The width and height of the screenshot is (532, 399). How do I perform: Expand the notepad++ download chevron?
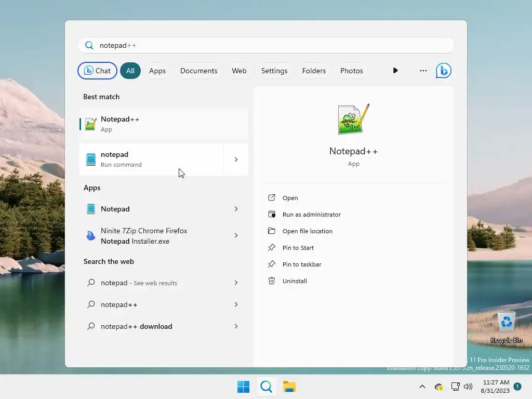236,326
